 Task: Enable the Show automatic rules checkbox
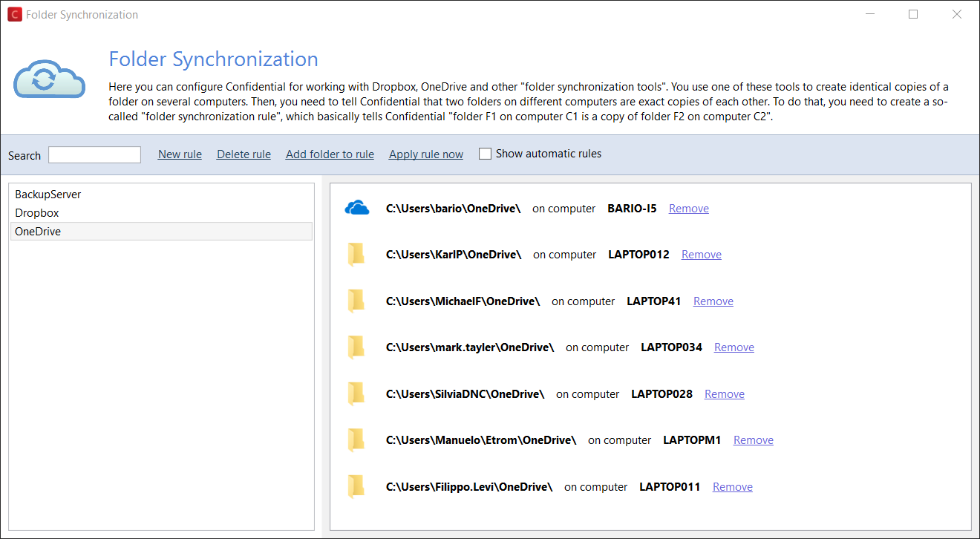point(486,154)
